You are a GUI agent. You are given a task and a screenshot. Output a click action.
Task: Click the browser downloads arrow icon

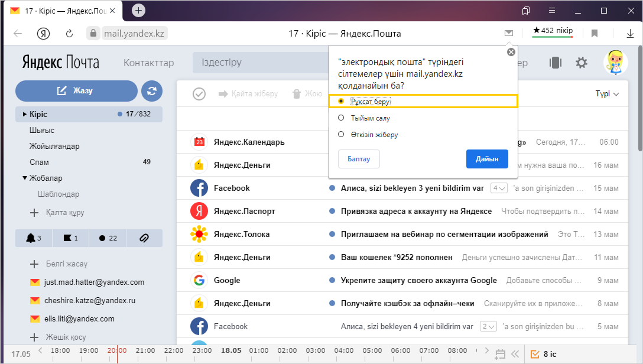click(x=622, y=33)
